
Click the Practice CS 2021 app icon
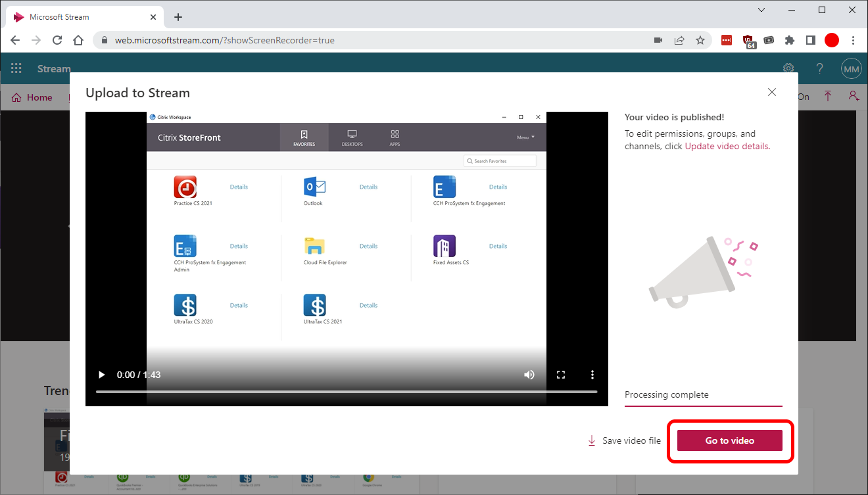(185, 187)
